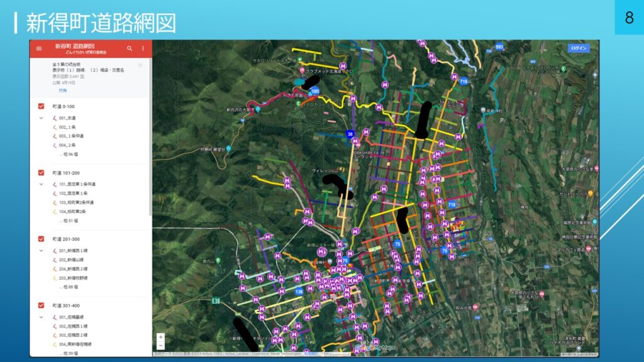
Task: Click the zoom in plus button
Action: click(x=161, y=337)
